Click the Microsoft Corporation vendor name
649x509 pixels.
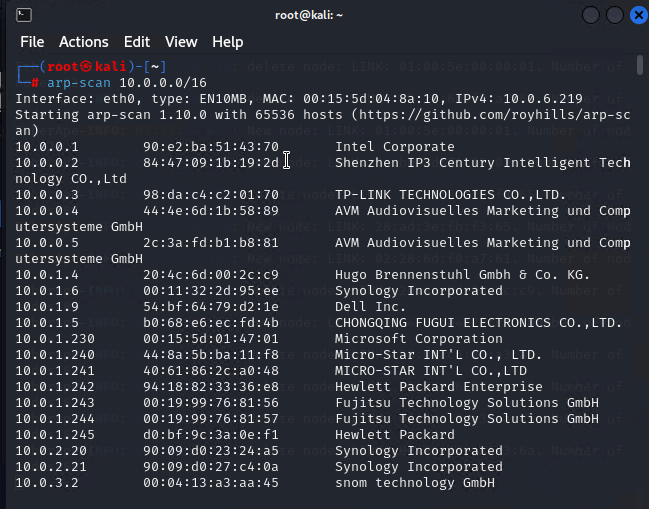click(x=418, y=339)
